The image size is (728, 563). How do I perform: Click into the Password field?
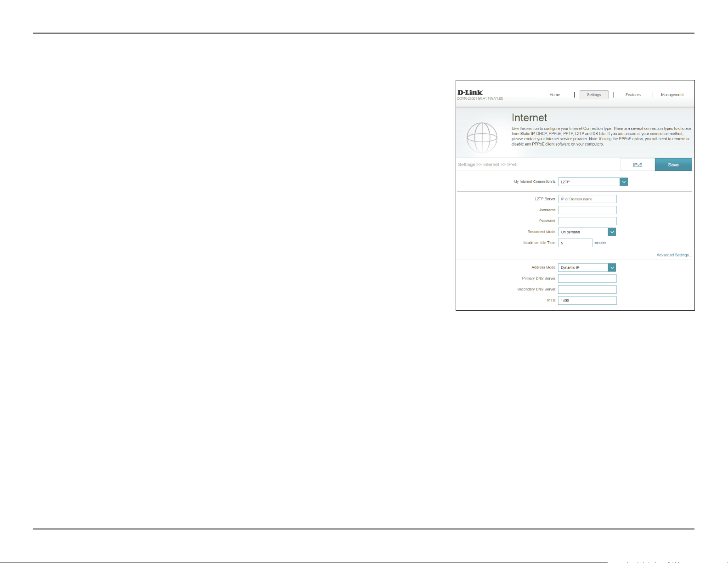tap(587, 221)
